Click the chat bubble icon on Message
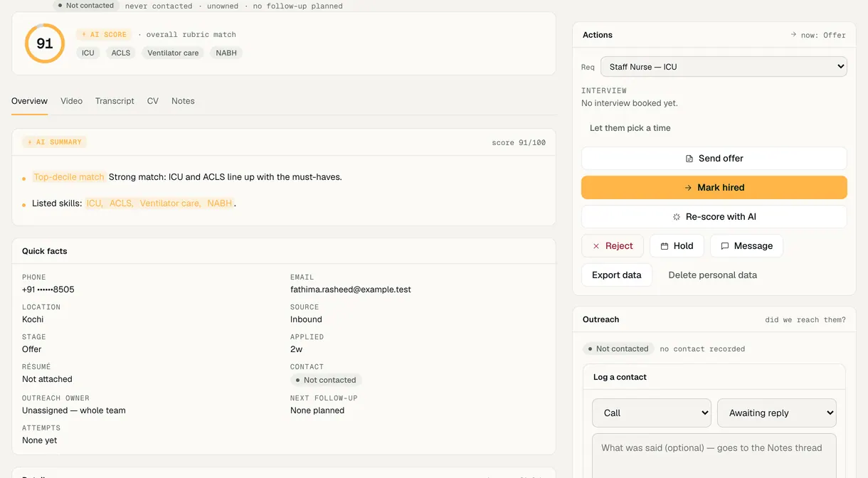The height and width of the screenshot is (478, 868). tap(725, 246)
